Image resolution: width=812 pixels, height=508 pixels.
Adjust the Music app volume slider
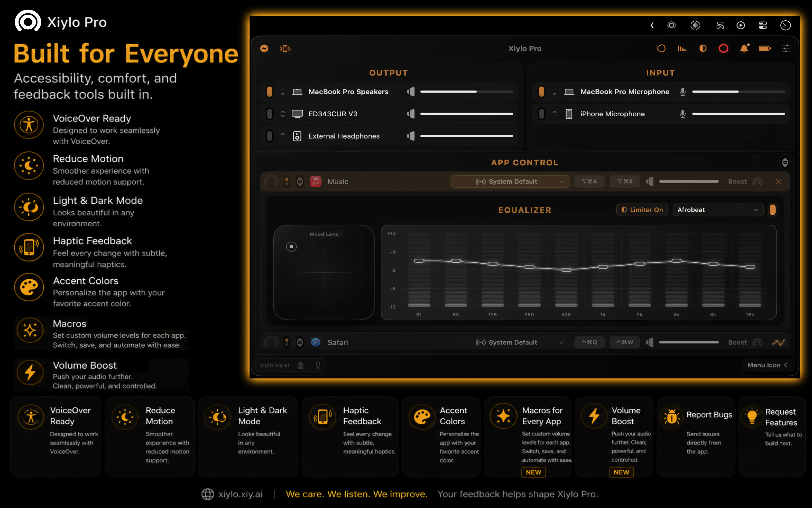click(689, 181)
